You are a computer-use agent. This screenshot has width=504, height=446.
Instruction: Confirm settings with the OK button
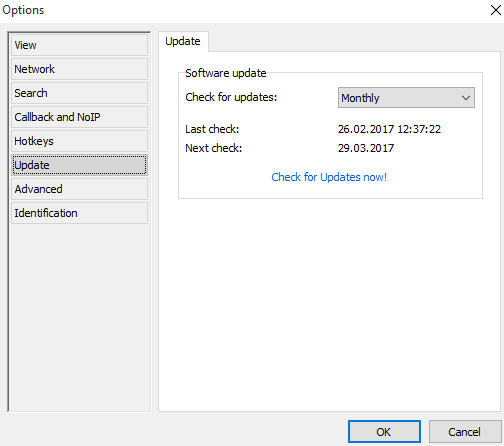pyautogui.click(x=384, y=432)
